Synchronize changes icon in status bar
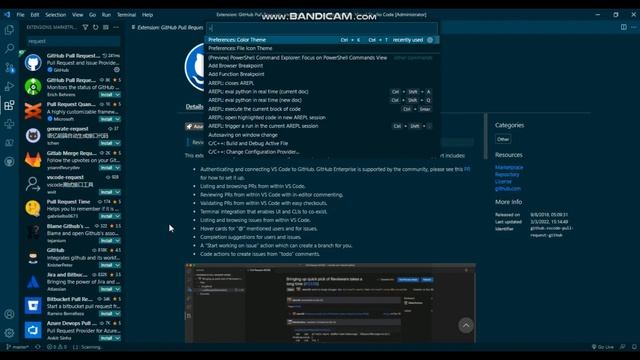The image size is (640, 360). pos(38,347)
